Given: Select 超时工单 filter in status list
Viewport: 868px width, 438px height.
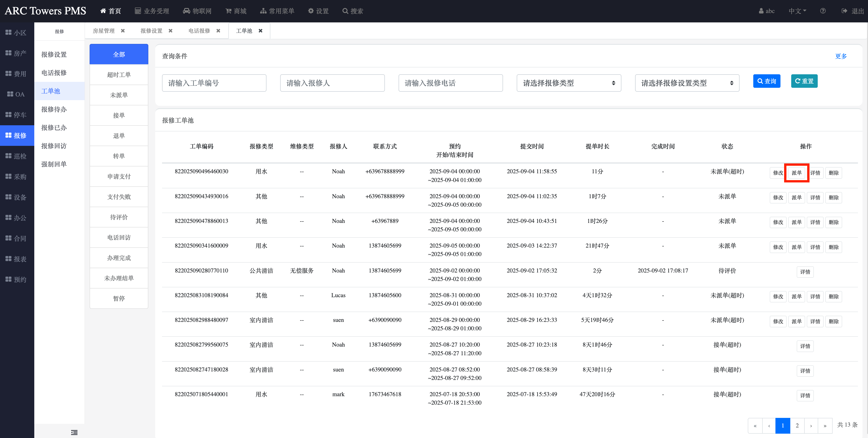Looking at the screenshot, I should pyautogui.click(x=119, y=75).
